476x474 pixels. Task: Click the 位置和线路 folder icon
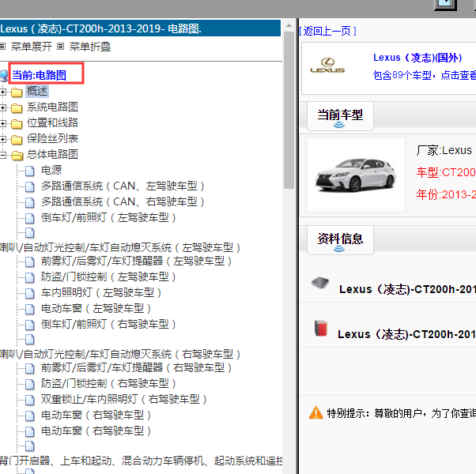[x=17, y=124]
